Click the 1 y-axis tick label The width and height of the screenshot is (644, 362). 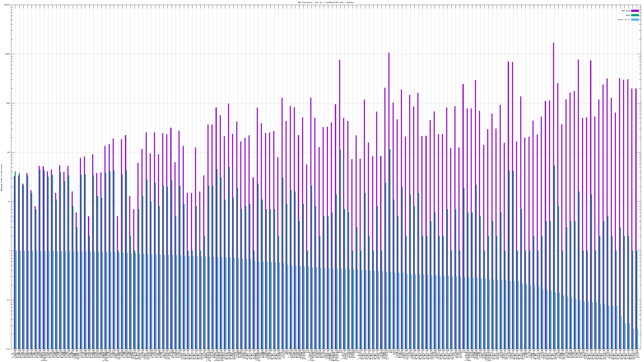[10, 251]
